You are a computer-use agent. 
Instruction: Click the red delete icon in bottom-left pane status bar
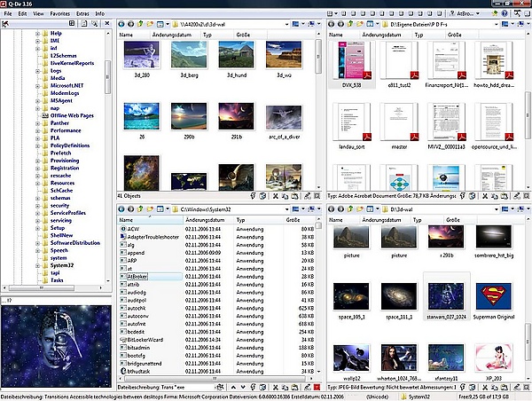click(318, 388)
